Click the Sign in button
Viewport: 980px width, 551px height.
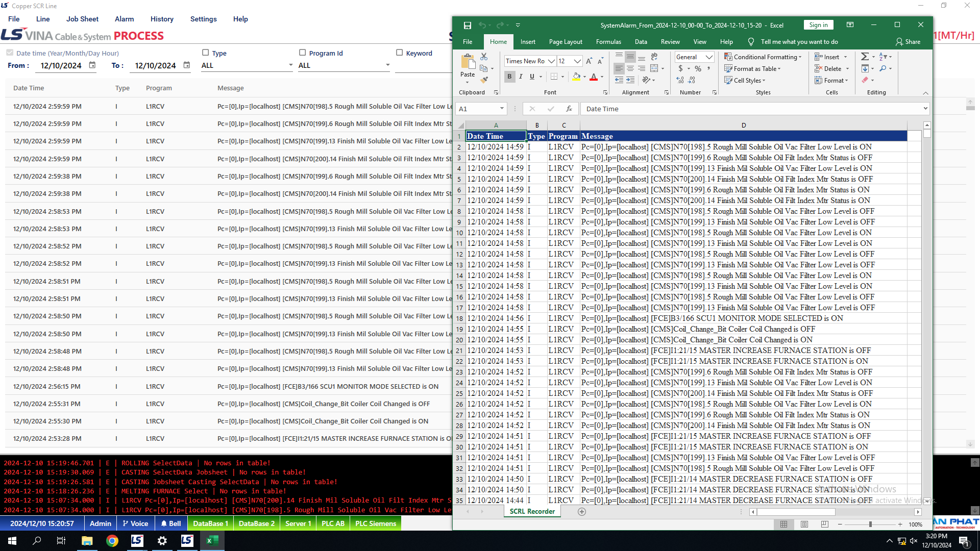tap(818, 25)
